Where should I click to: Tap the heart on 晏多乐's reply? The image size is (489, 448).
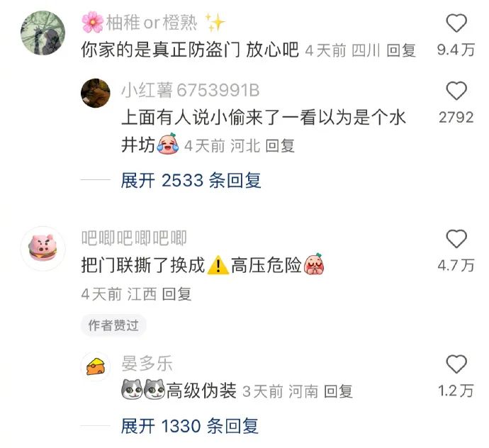click(456, 364)
